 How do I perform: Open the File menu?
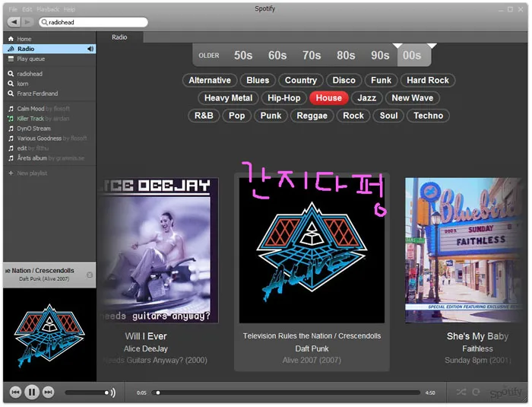[x=13, y=9]
